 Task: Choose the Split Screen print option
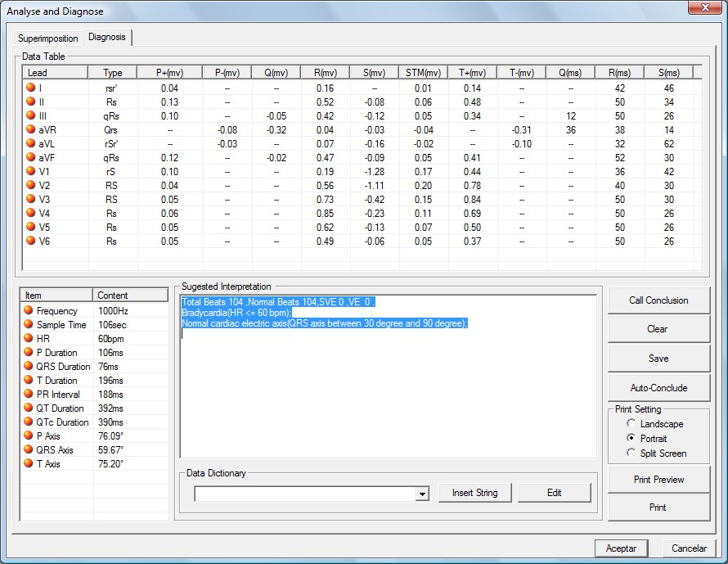pos(631,453)
